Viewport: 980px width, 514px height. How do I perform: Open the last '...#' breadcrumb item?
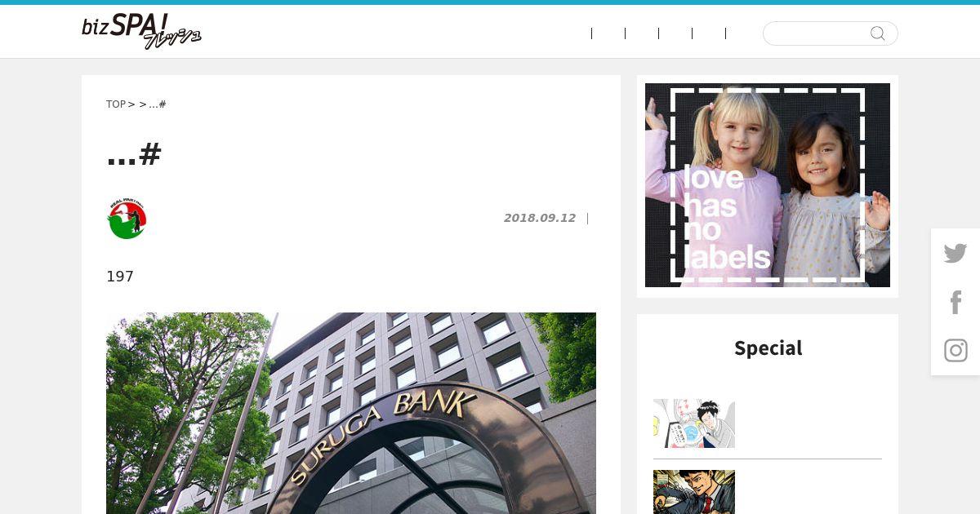click(x=158, y=104)
